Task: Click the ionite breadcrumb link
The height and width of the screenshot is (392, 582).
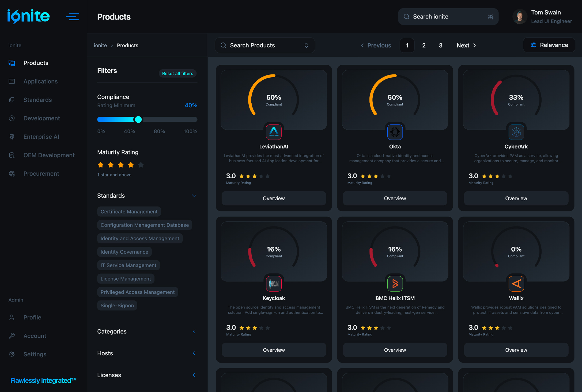Action: pos(100,45)
